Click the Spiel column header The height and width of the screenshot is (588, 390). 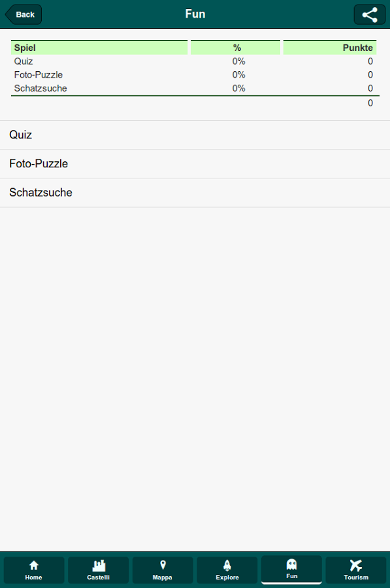99,48
